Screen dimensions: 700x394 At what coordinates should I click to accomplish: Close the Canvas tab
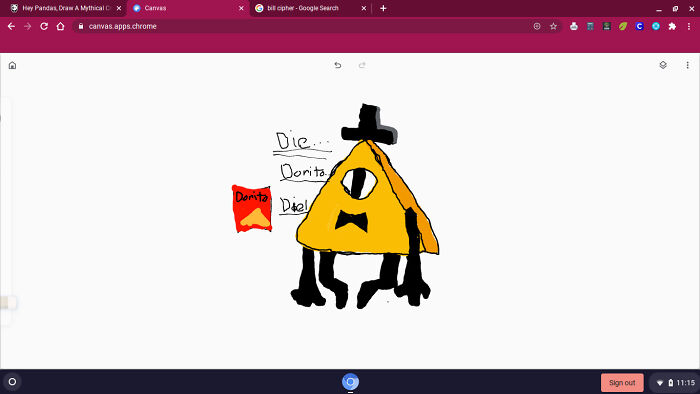pos(242,8)
